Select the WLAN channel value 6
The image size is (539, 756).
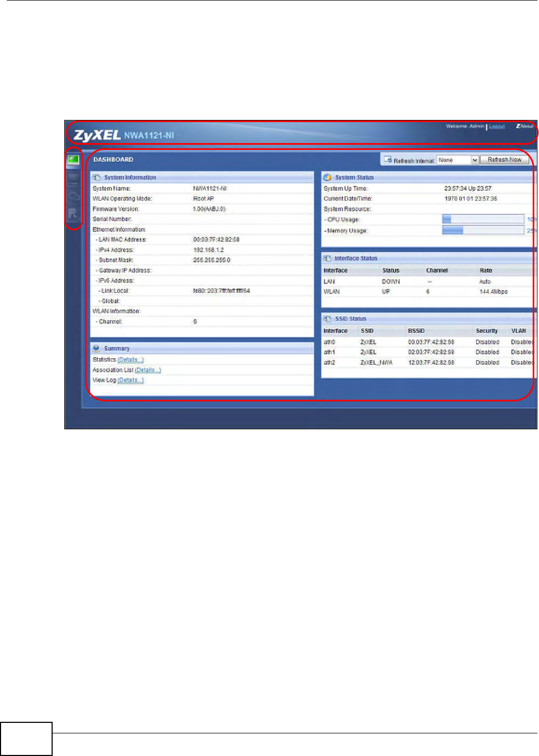pyautogui.click(x=195, y=321)
